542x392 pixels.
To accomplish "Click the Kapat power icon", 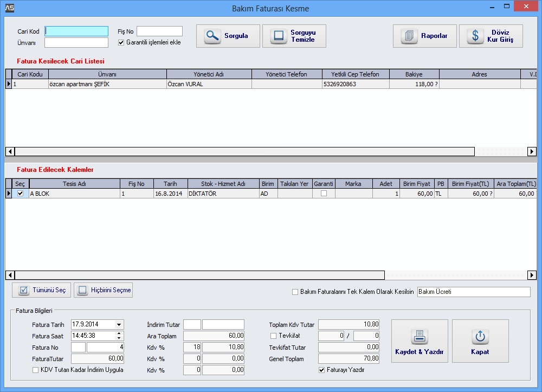I will pyautogui.click(x=480, y=336).
